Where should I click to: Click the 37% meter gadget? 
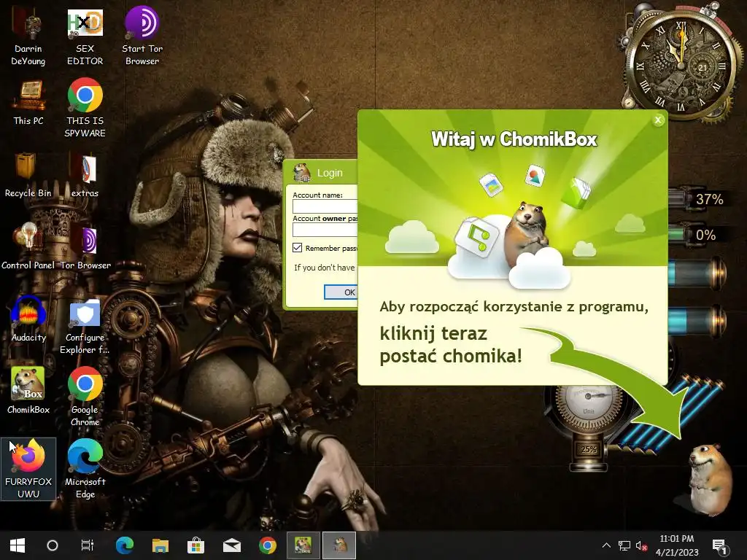[x=697, y=199]
